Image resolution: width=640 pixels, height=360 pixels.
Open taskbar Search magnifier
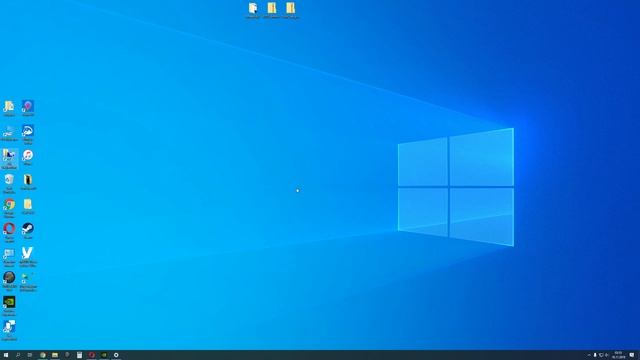point(18,355)
